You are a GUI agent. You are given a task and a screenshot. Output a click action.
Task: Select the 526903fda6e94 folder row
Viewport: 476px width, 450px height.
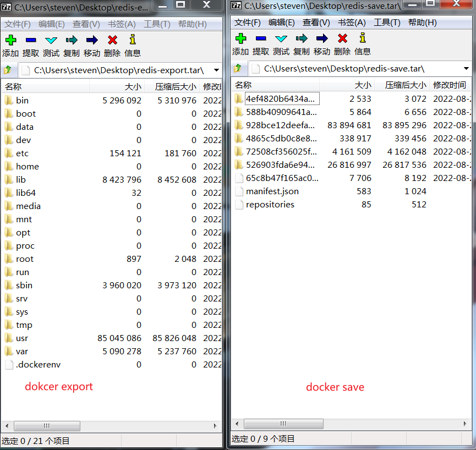352,165
